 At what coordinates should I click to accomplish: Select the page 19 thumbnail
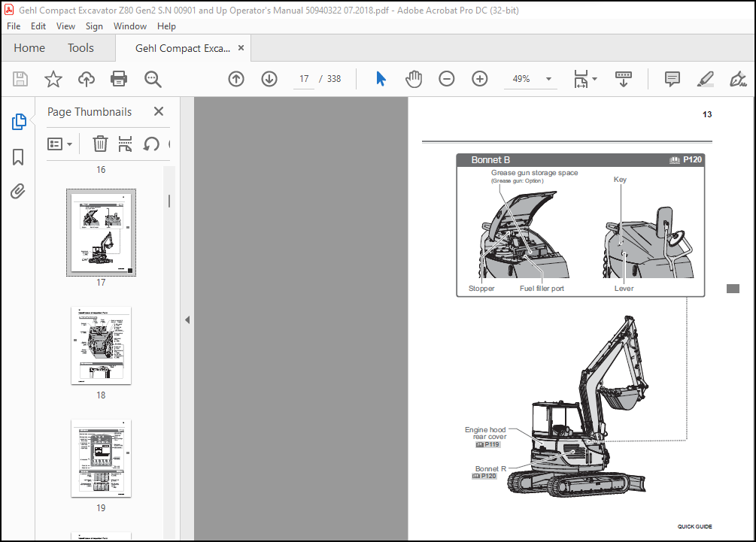coord(101,458)
